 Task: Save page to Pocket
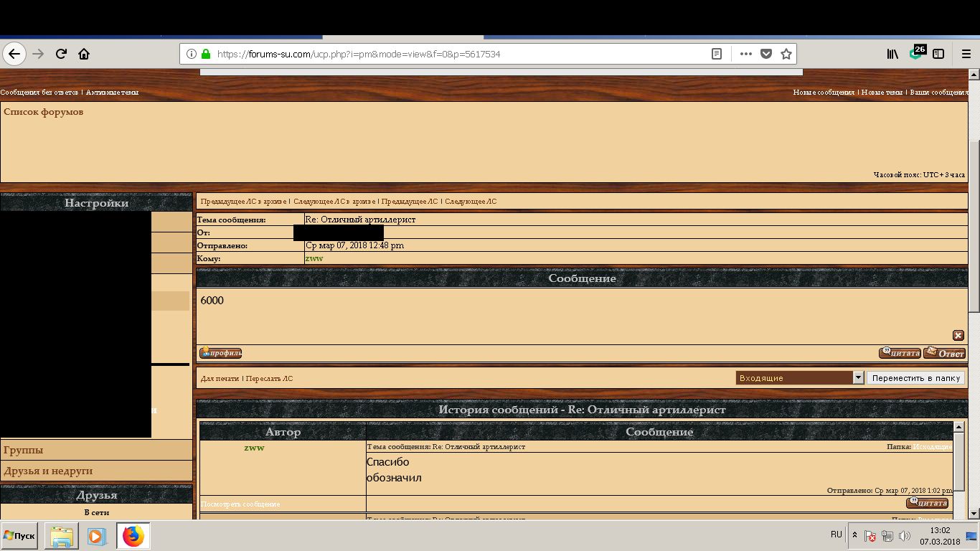coord(766,54)
